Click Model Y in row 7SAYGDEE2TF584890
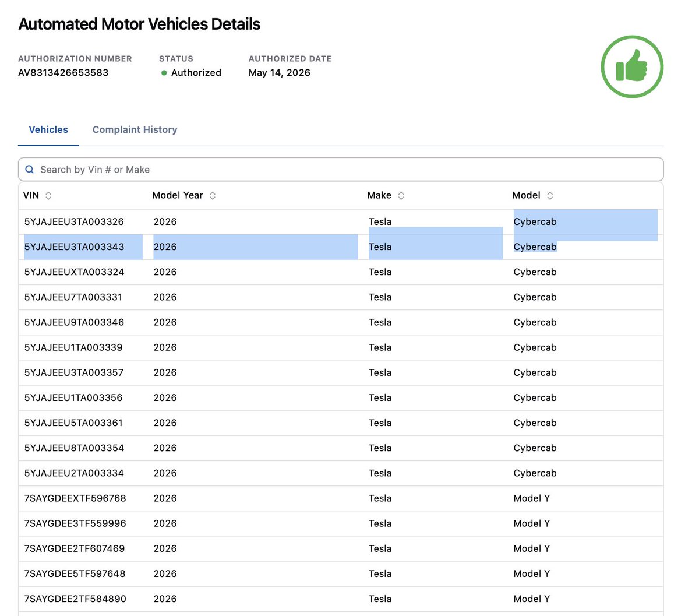The width and height of the screenshot is (699, 616). pos(531,599)
